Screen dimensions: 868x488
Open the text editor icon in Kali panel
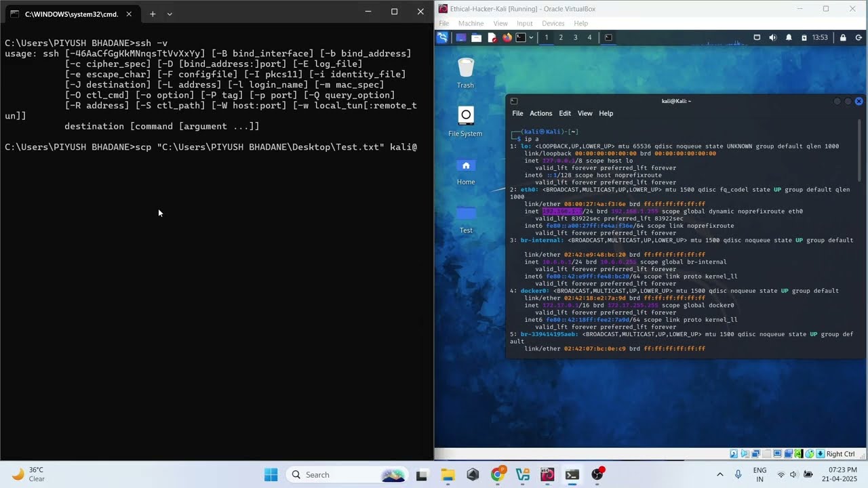[492, 37]
